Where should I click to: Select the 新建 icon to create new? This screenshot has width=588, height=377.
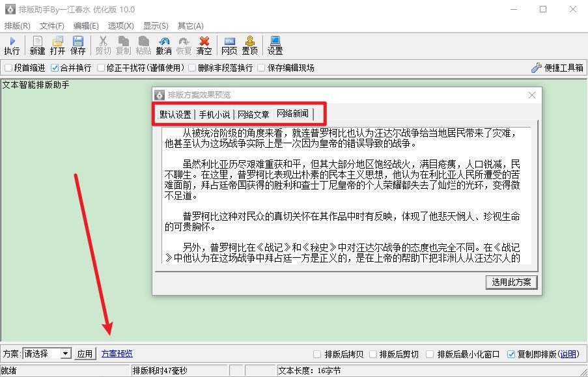coord(36,45)
